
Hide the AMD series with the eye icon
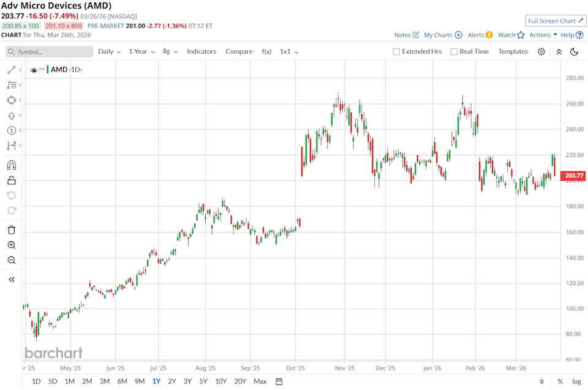click(x=34, y=70)
